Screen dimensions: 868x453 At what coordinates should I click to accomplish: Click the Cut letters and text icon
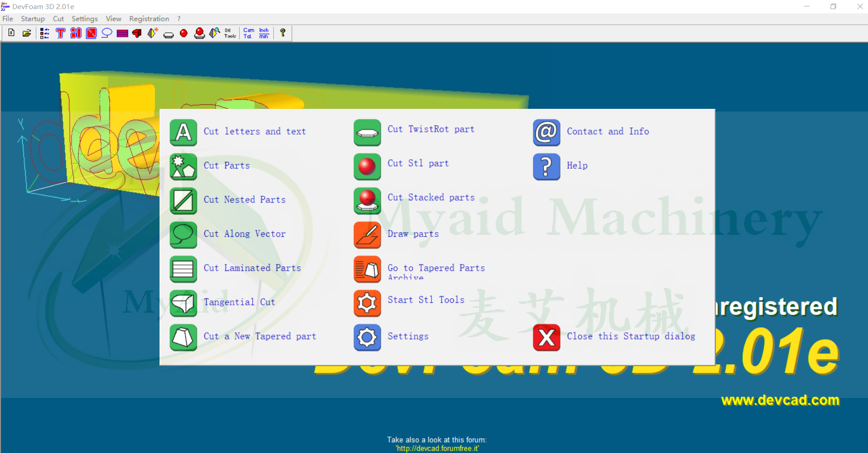(x=183, y=132)
